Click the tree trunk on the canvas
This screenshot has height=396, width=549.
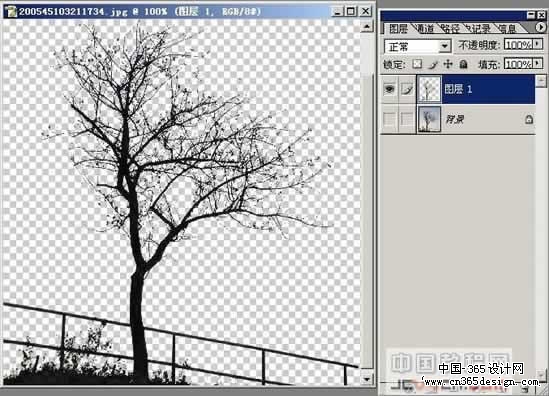pos(138,315)
